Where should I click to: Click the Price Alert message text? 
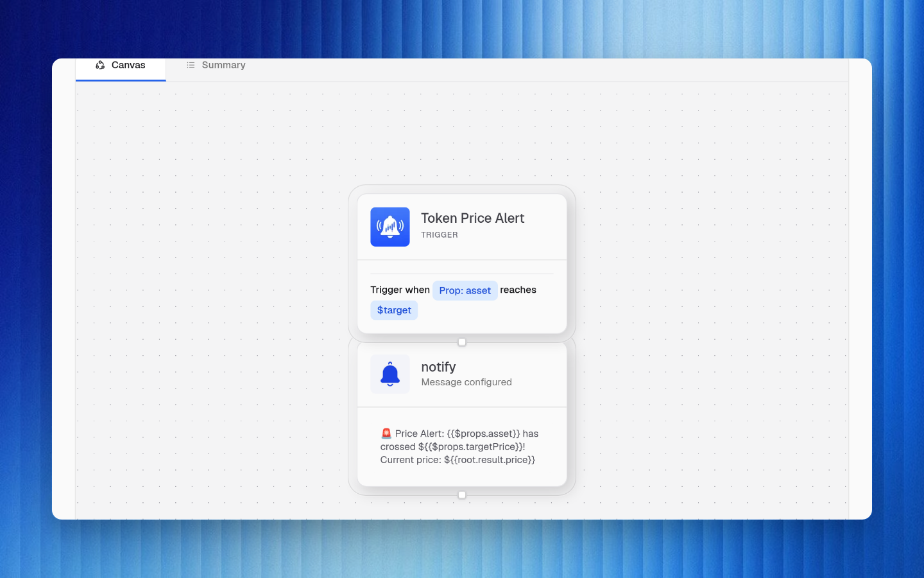(459, 447)
